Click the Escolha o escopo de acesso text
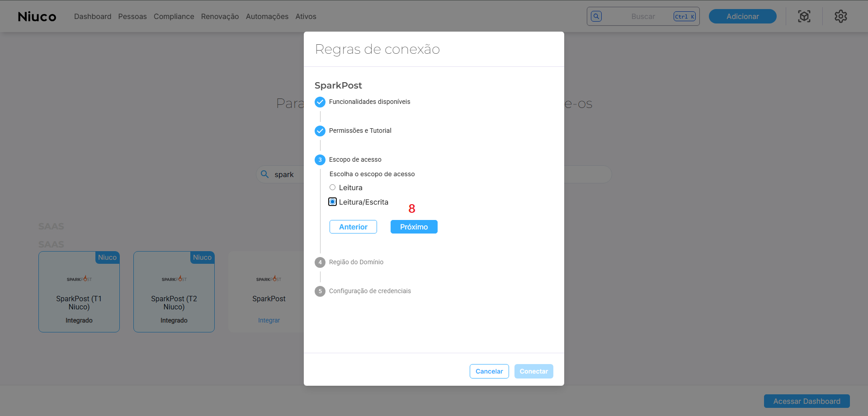 [x=372, y=174]
